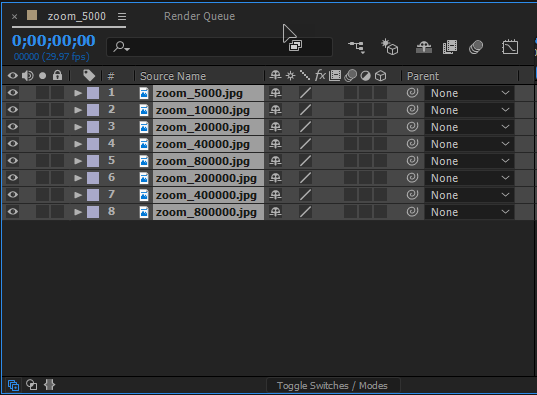Enable Motion Blur for all layers
This screenshot has width=537, height=395.
pos(476,47)
